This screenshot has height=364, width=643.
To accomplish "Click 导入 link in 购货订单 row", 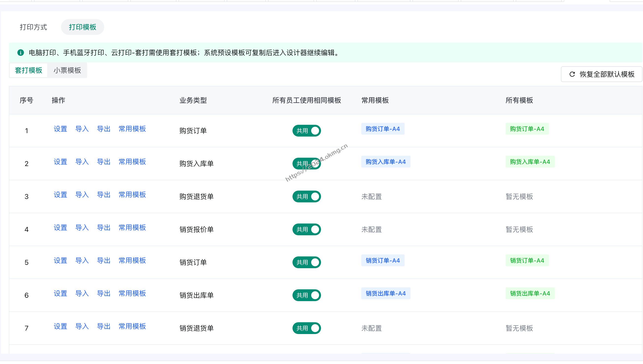I will (x=82, y=129).
